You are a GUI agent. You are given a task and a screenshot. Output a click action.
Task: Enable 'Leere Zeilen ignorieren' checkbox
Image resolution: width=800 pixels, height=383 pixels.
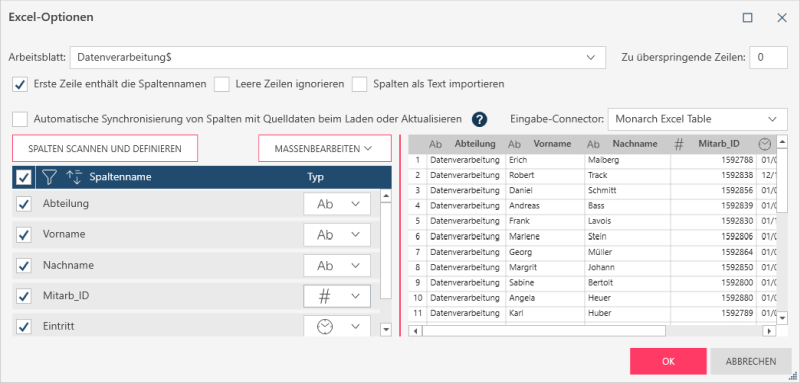point(222,84)
